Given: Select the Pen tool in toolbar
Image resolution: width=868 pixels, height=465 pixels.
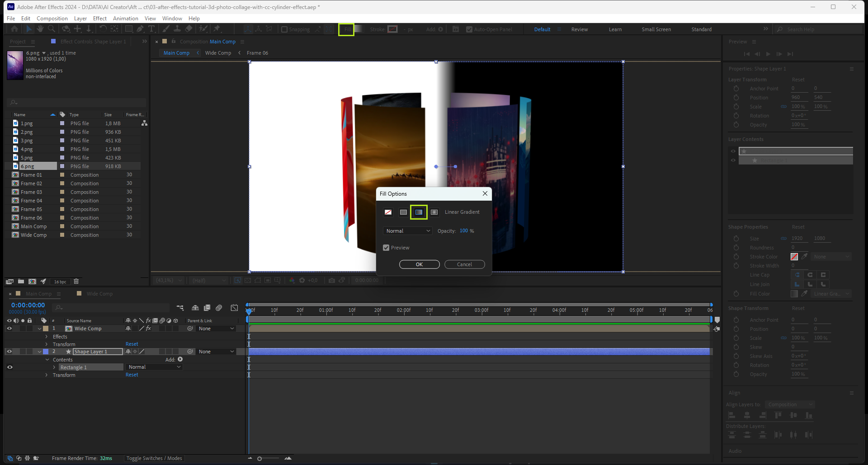Looking at the screenshot, I should pos(140,29).
